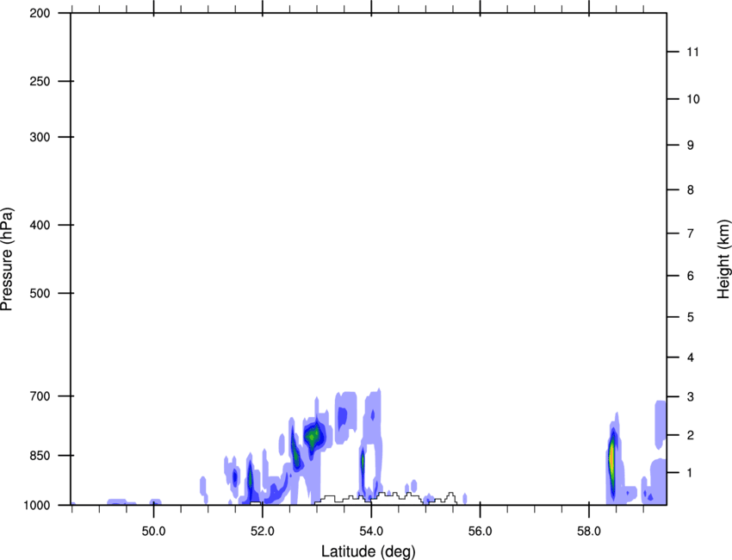Image resolution: width=732 pixels, height=560 pixels.
Task: Pick the 4 km height label
Action: coord(691,358)
